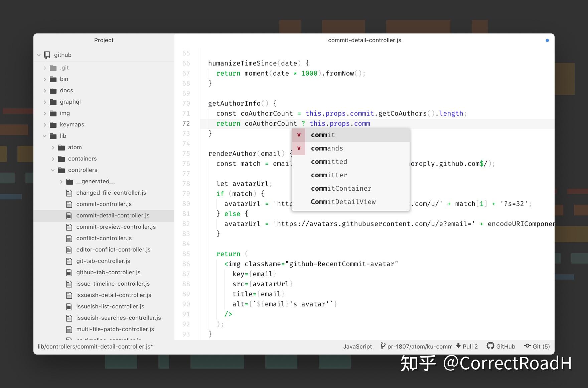Click the red v badge next to commit suggestion
Screen dimensions: 588x388
pos(299,135)
